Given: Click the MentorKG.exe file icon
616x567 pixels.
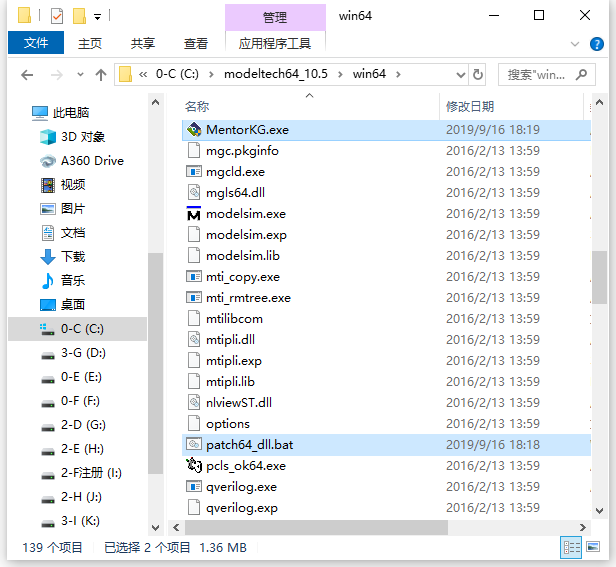Looking at the screenshot, I should (x=194, y=130).
